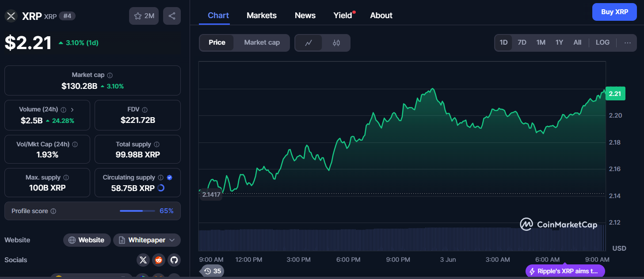Toggle chart to Price view
Screen dimensions: 644x279
pos(217,42)
